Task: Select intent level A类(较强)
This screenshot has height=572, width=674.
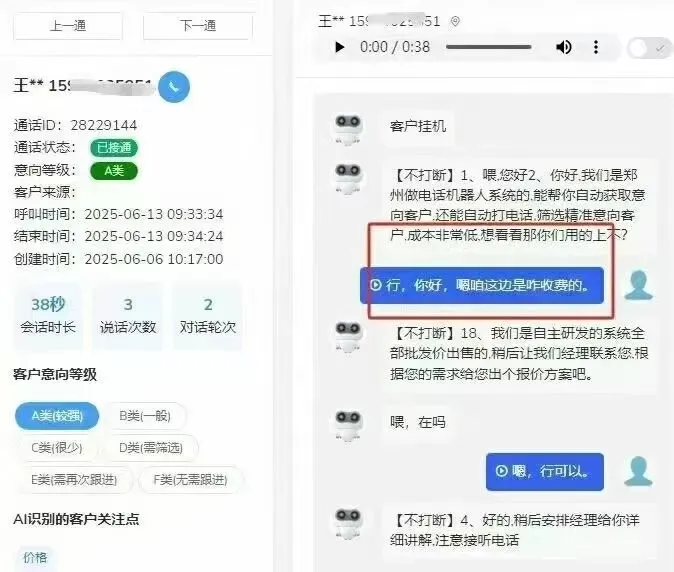Action: tap(57, 416)
